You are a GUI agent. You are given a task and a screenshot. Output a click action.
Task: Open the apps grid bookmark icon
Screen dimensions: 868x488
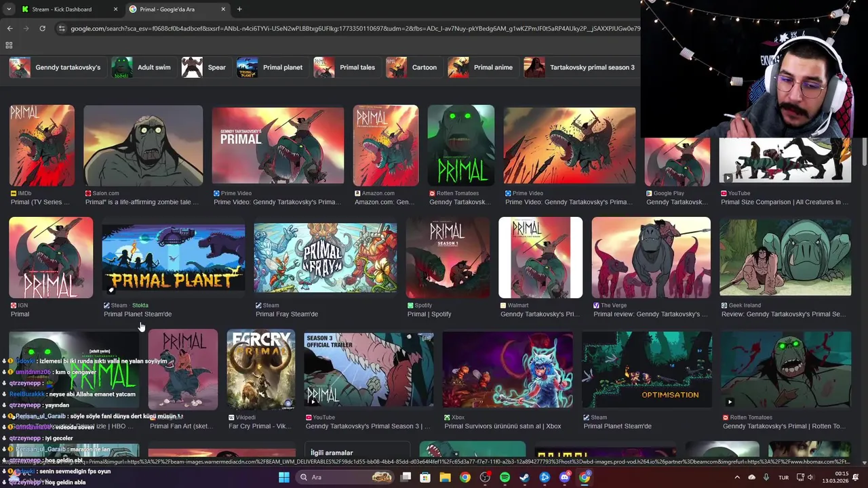[x=9, y=45]
